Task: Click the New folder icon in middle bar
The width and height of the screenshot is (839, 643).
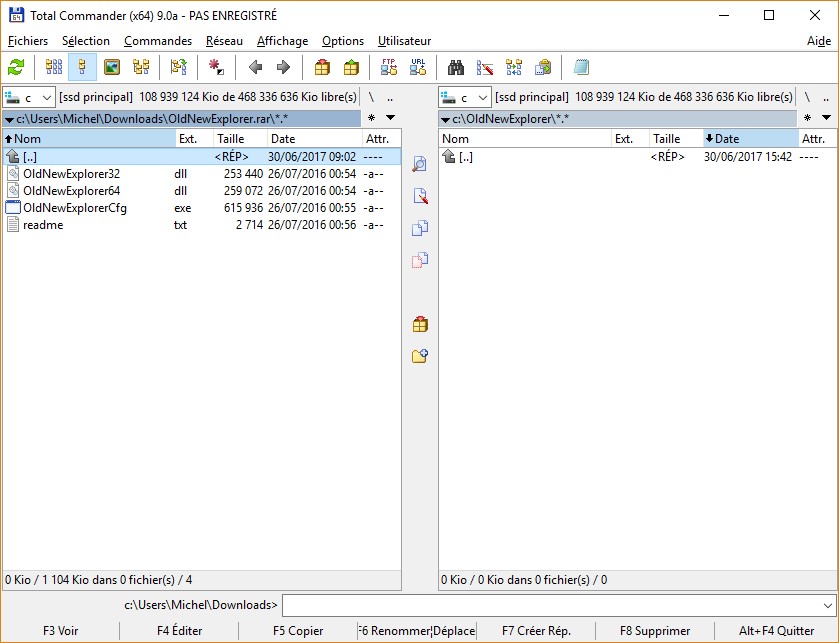Action: [420, 355]
